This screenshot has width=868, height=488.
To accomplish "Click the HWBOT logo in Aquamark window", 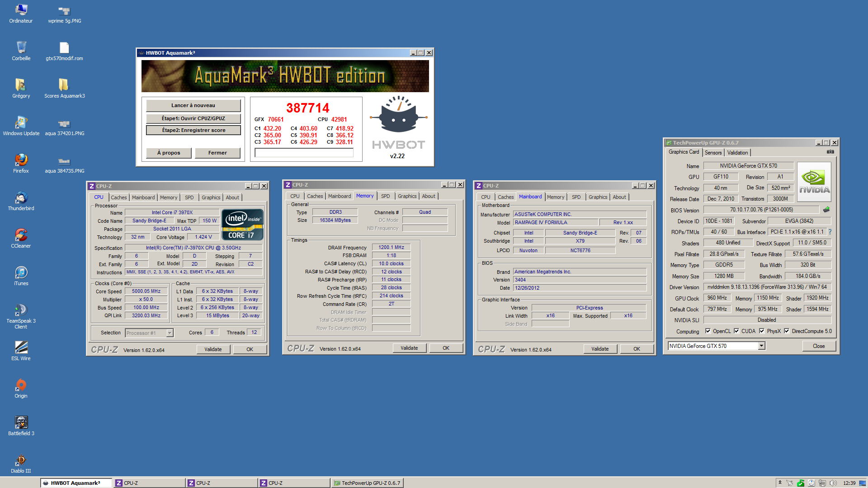I will click(398, 123).
